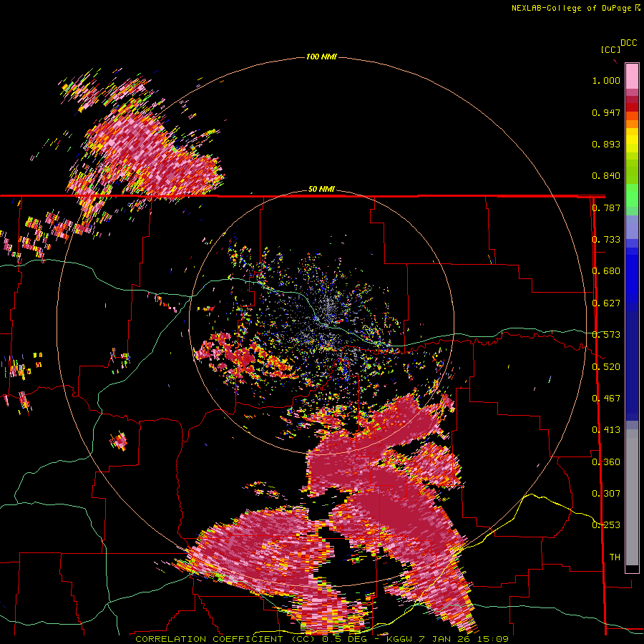Click the 0.5 DEG elevation text
This screenshot has width=644, height=644.
(345, 639)
